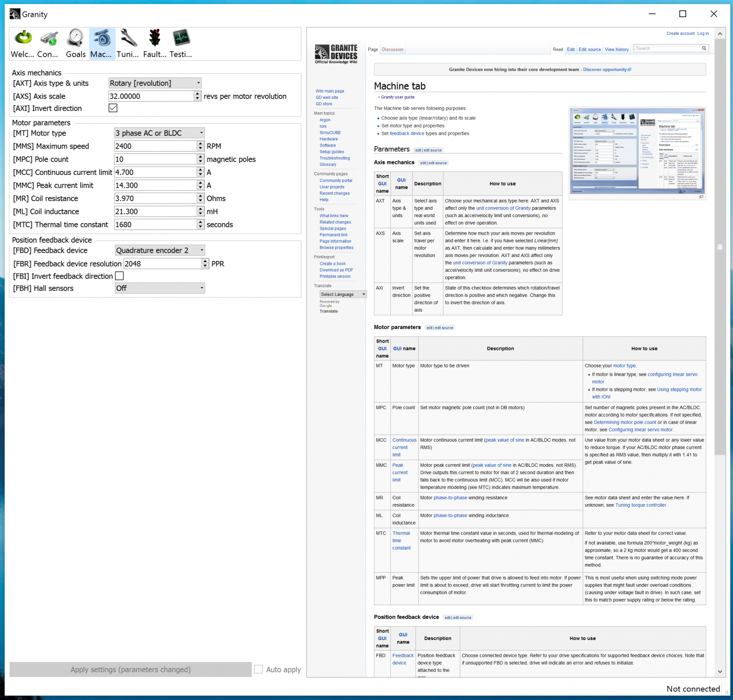Open the Faults traffic light icon
733x700 pixels.
pyautogui.click(x=155, y=44)
